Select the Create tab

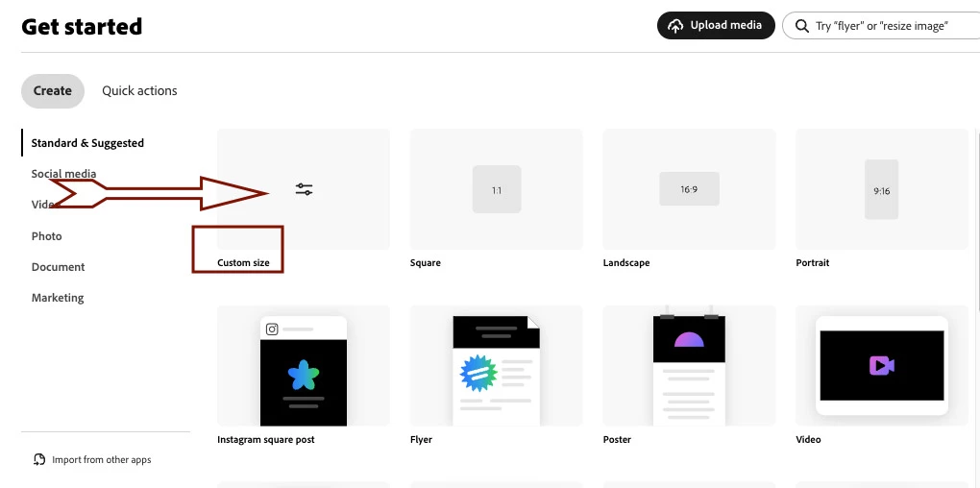(x=53, y=90)
